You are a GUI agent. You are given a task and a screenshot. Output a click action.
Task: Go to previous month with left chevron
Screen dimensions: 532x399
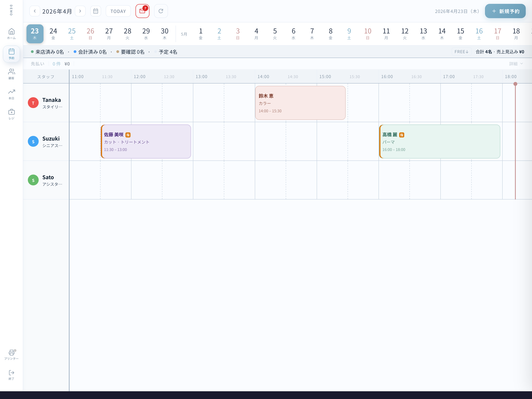[35, 11]
